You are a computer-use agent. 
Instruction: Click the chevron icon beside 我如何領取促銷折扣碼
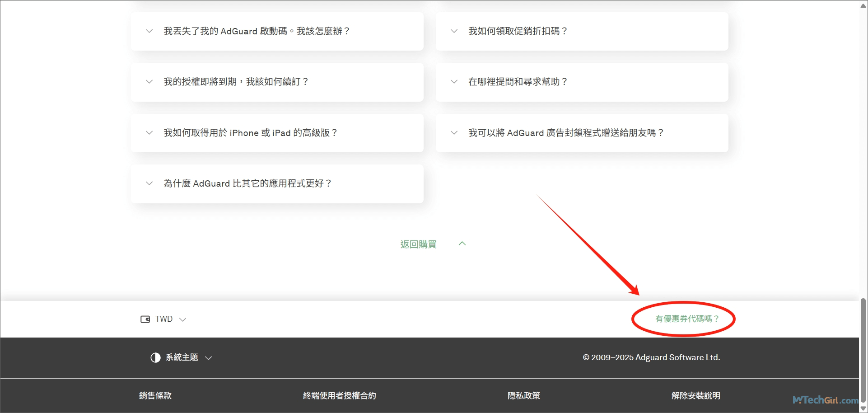pyautogui.click(x=454, y=31)
